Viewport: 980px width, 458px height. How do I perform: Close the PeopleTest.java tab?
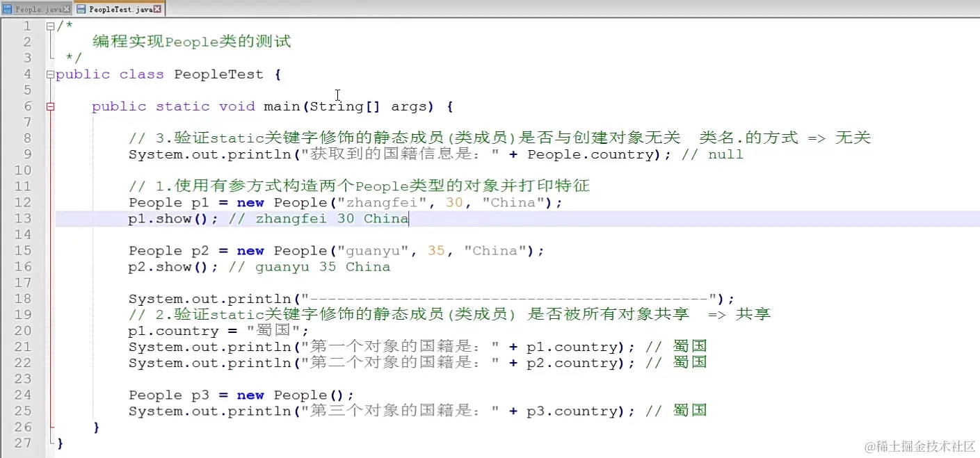pyautogui.click(x=159, y=8)
